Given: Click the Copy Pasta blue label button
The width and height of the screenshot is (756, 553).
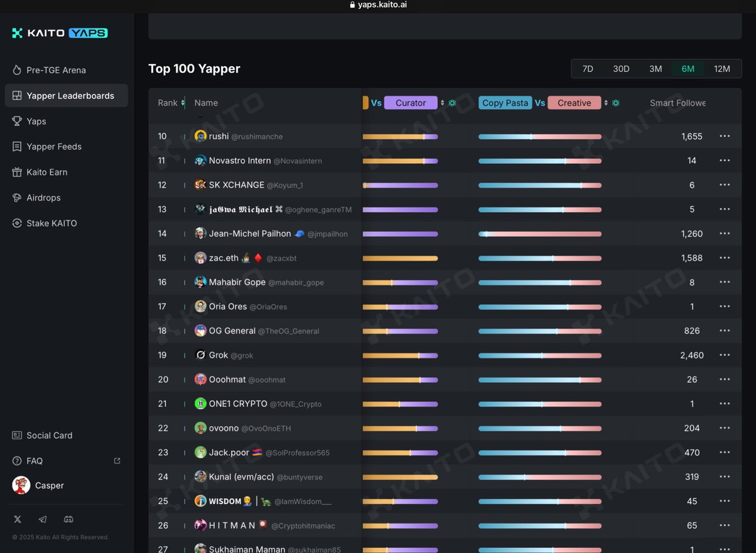Looking at the screenshot, I should tap(505, 103).
